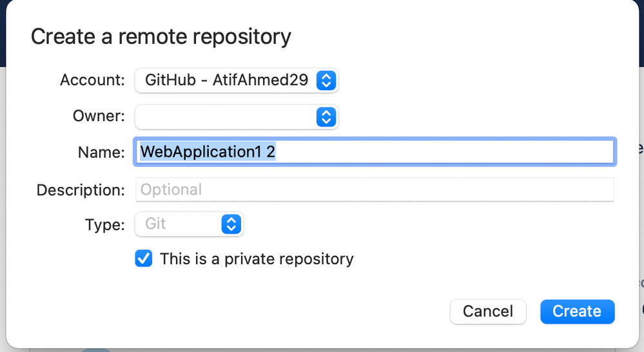Click inside the Name field with WebApplication1 2

point(375,152)
